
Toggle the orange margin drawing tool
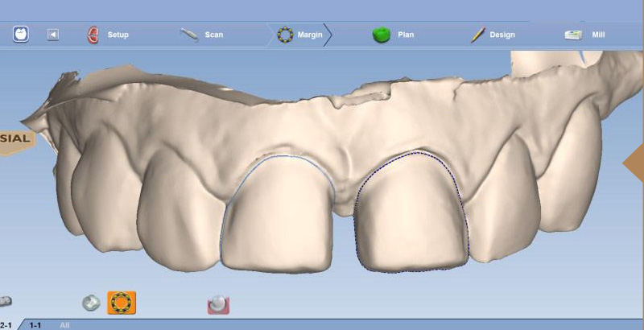tap(122, 303)
